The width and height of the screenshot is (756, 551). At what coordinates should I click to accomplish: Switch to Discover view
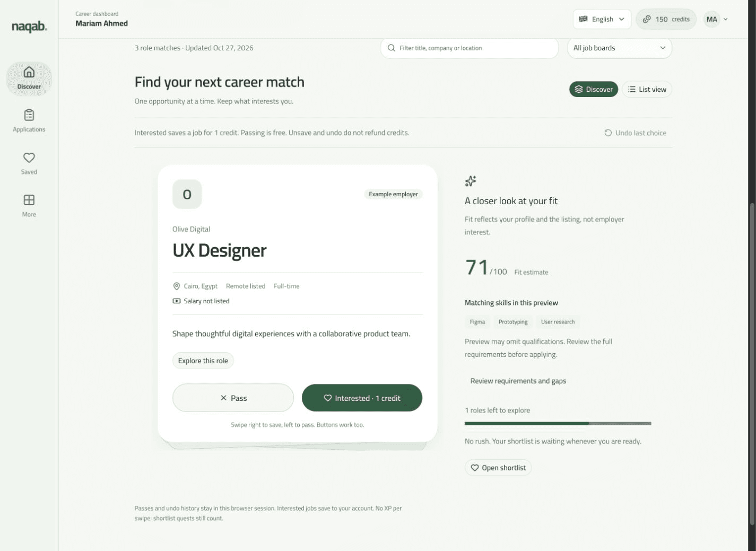(594, 89)
